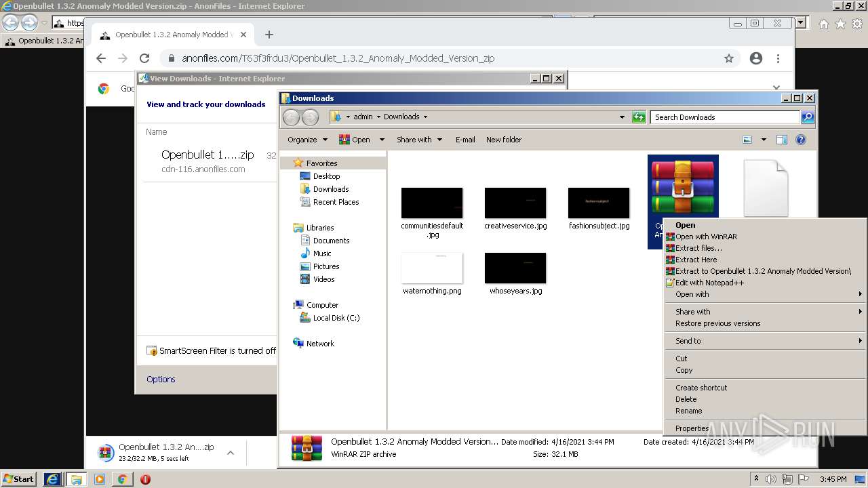Bookmark page with Chrome star icon
Screen dimensions: 868x488
pyautogui.click(x=729, y=58)
